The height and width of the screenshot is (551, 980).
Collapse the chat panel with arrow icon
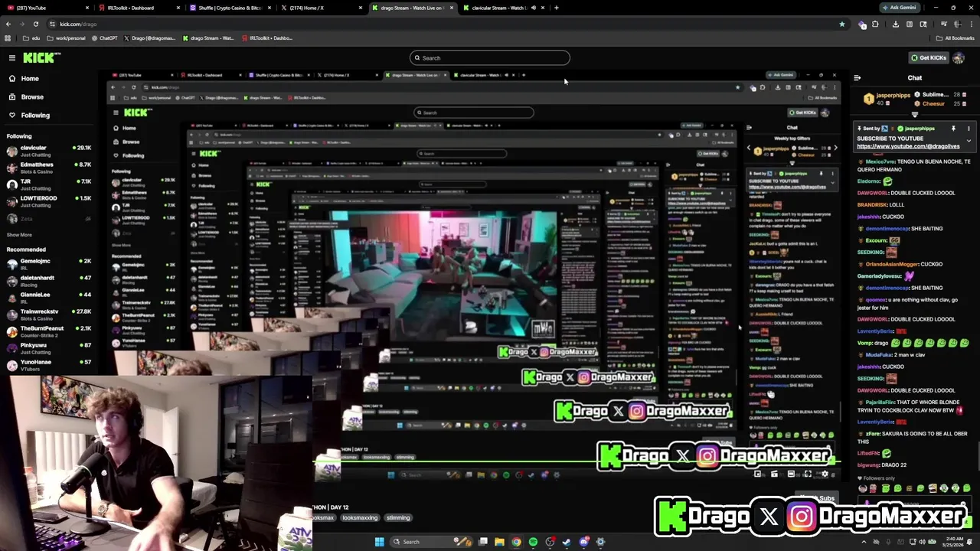[857, 78]
